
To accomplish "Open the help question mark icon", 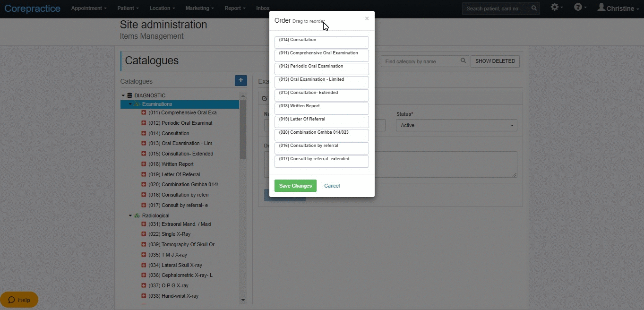I will coord(578,7).
